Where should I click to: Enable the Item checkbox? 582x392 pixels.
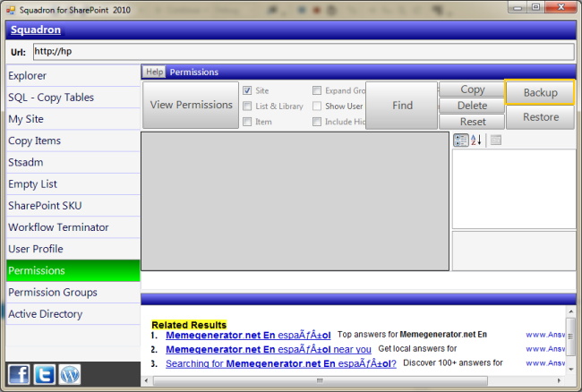coord(247,122)
